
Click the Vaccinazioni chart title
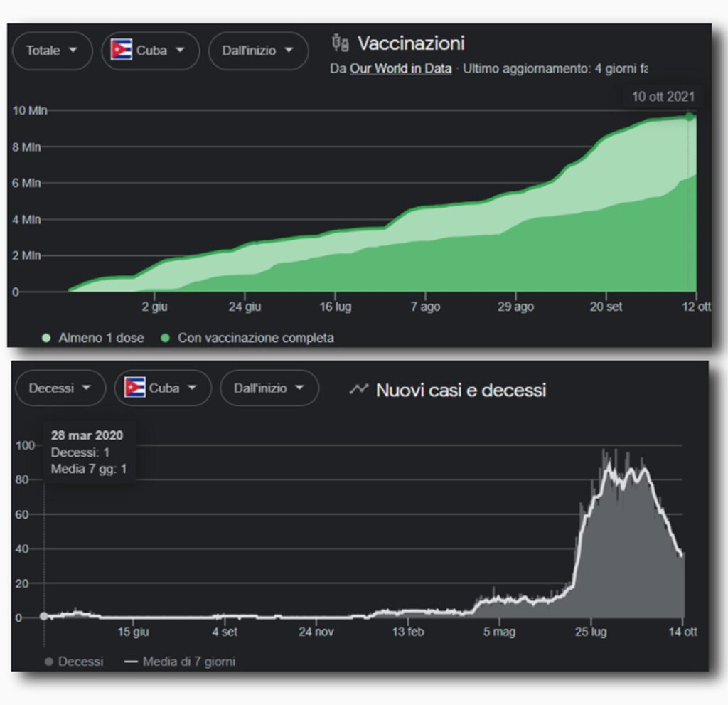coord(411,44)
